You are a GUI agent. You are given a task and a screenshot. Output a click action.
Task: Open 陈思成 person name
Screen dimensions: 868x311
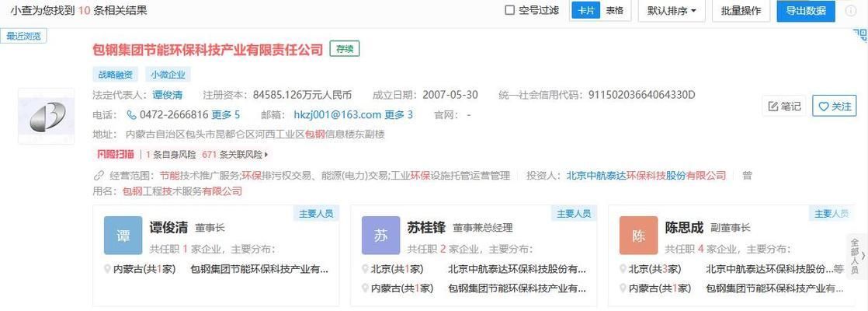(x=684, y=228)
